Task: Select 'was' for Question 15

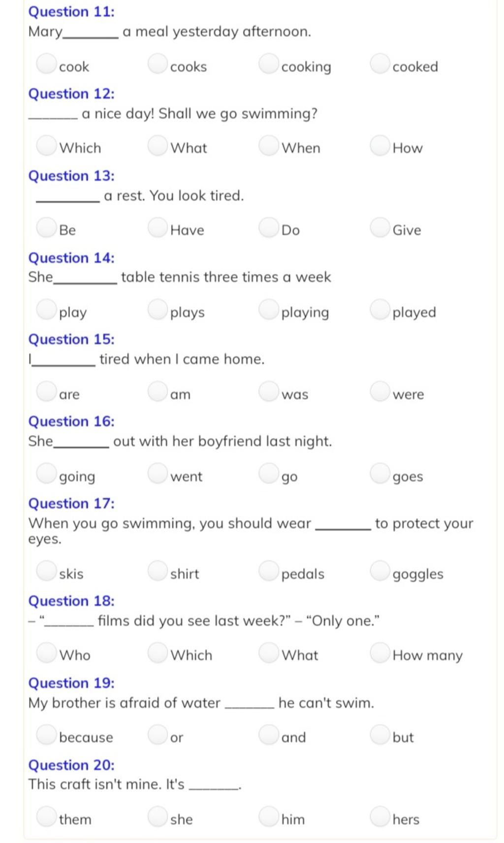Action: (x=269, y=391)
